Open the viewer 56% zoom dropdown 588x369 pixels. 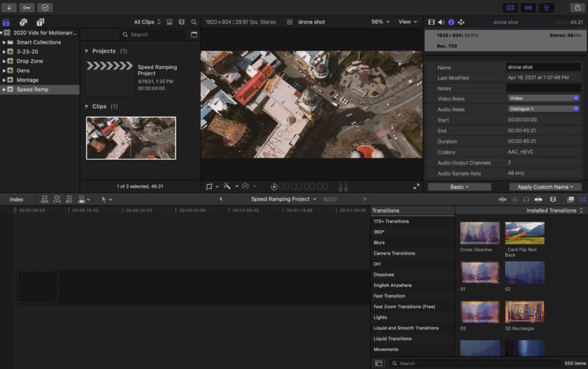(380, 22)
